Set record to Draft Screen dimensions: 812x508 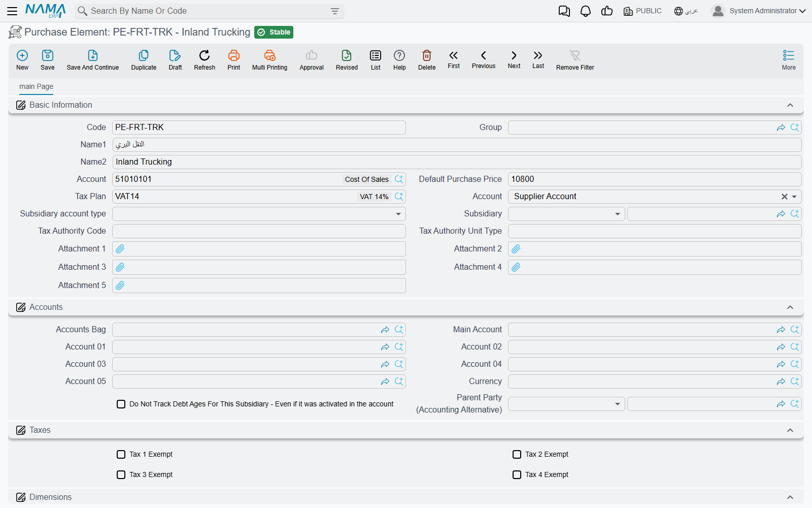(x=175, y=60)
